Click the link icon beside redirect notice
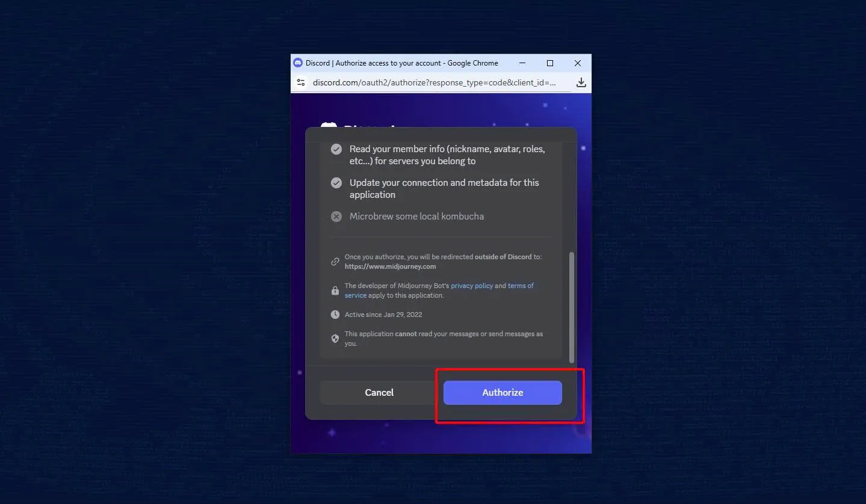 (x=335, y=262)
